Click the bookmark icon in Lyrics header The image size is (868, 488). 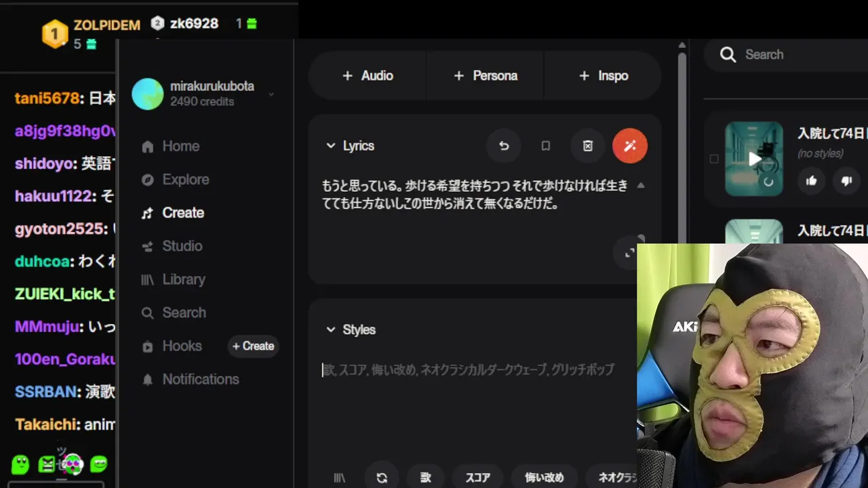point(546,146)
